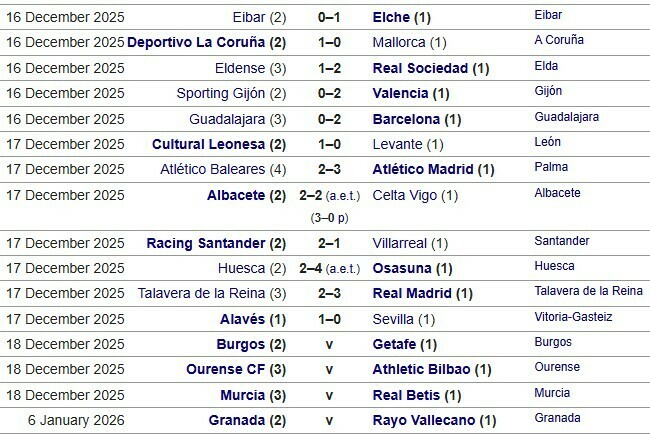Open the Barcelona team link
This screenshot has height=436, width=650.
(406, 119)
